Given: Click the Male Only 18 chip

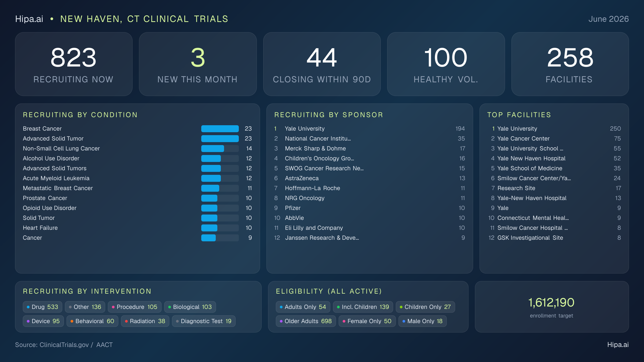Looking at the screenshot, I should 422,321.
